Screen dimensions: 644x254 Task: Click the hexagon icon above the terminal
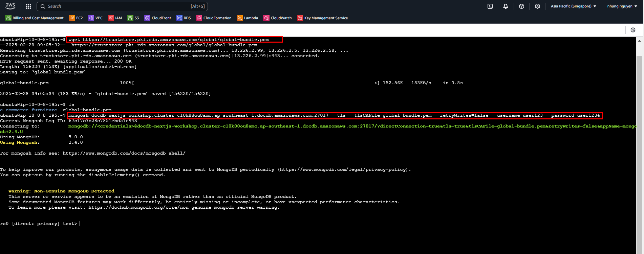coord(633,30)
